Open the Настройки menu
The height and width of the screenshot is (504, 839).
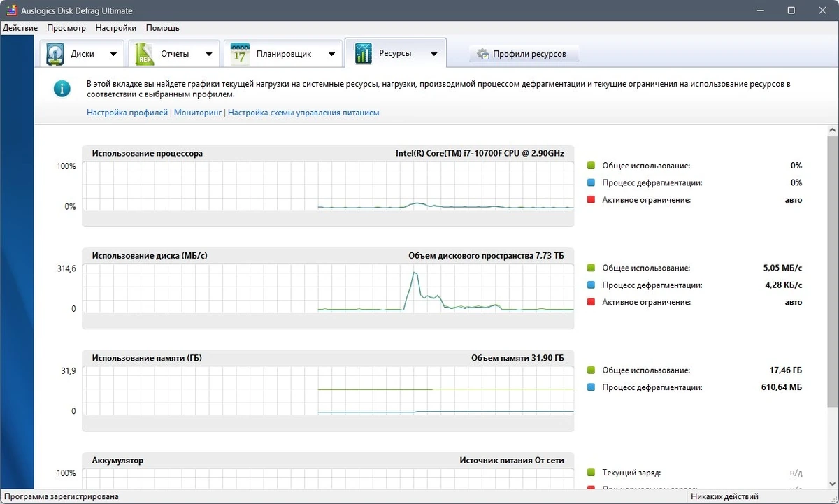coord(116,28)
